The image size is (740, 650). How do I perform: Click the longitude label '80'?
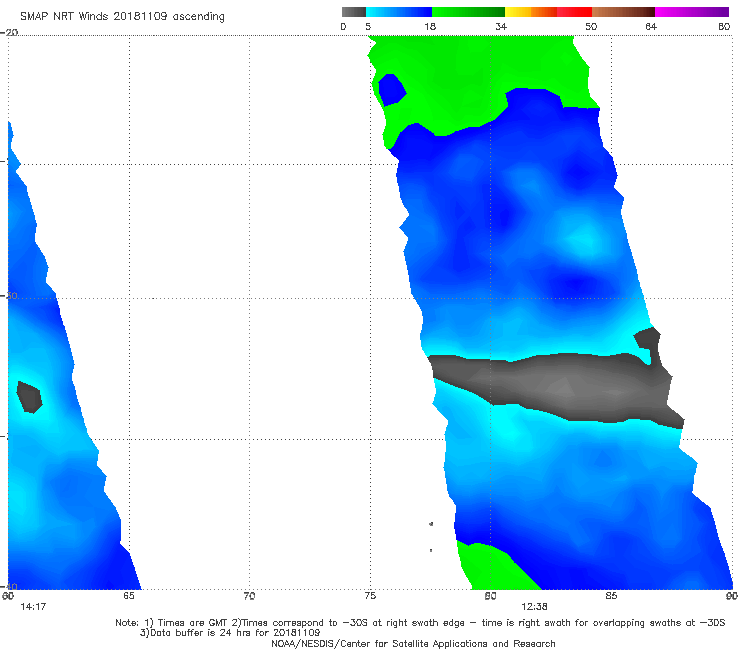click(490, 596)
